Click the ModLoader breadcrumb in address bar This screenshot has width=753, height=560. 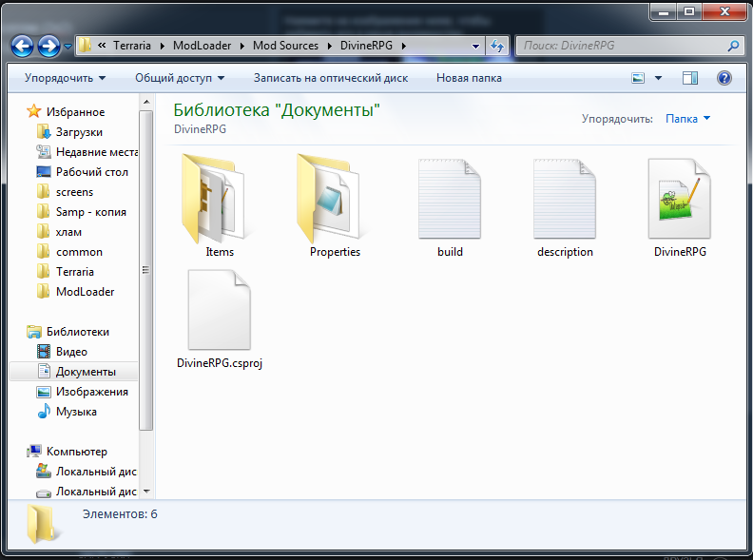[x=202, y=45]
